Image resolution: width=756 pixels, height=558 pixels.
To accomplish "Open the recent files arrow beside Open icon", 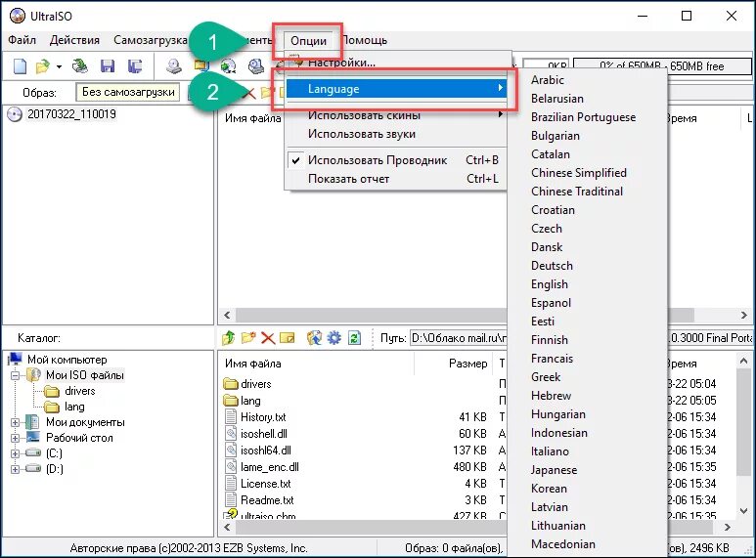I will 59,66.
